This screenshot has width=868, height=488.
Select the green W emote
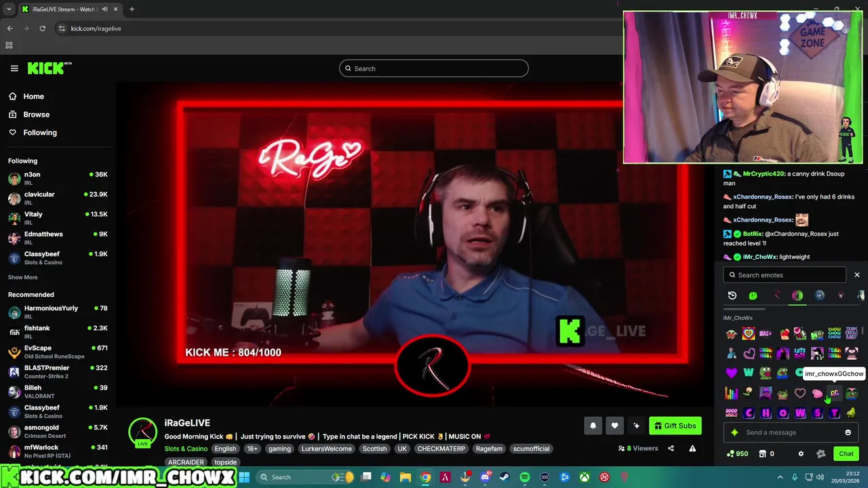[x=749, y=373]
